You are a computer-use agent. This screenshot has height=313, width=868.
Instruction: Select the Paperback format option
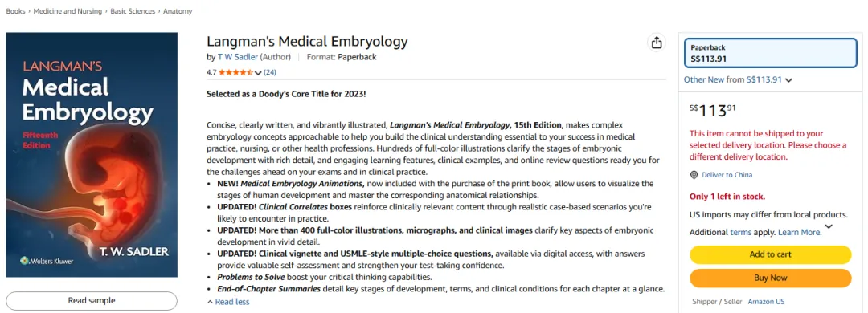point(771,53)
